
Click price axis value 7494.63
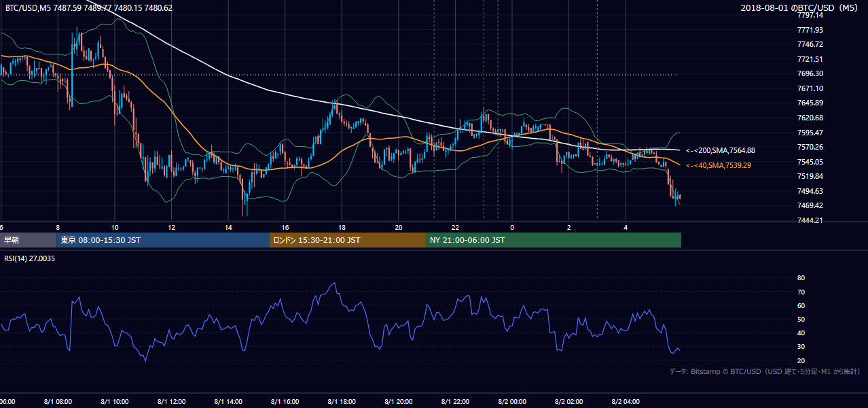tap(810, 191)
